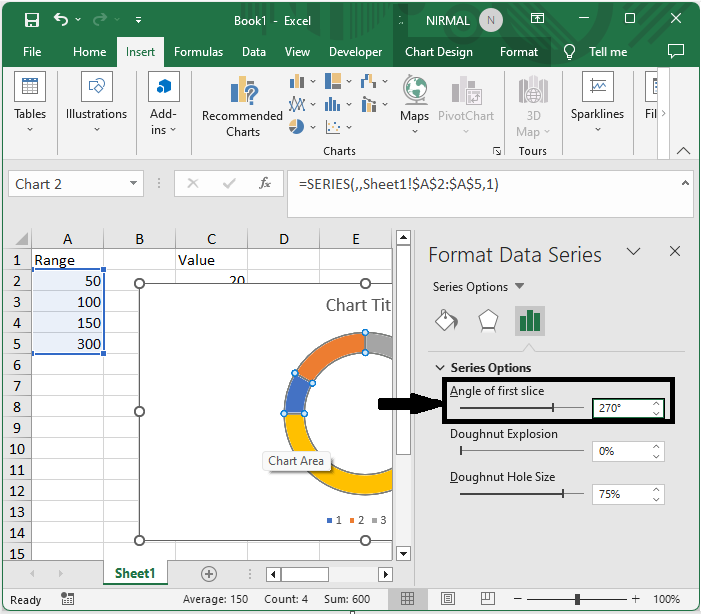Open the Tables dropdown
The image size is (701, 614).
pos(30,102)
